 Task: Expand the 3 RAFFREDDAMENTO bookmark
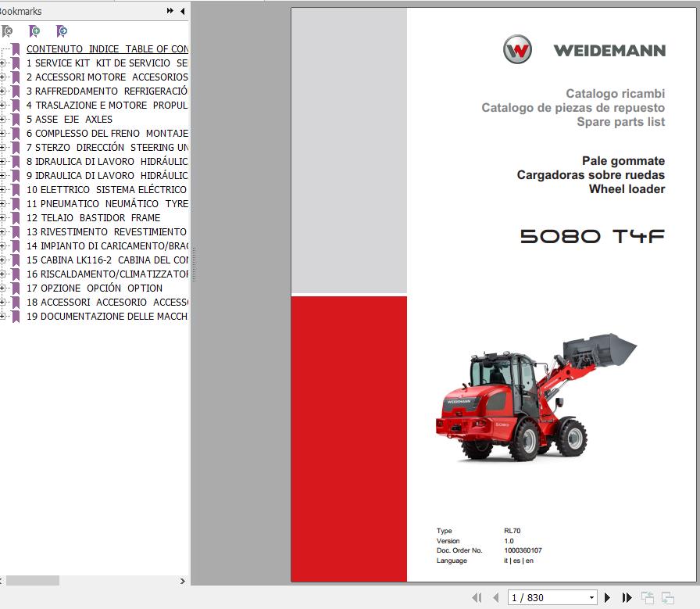click(x=2, y=91)
